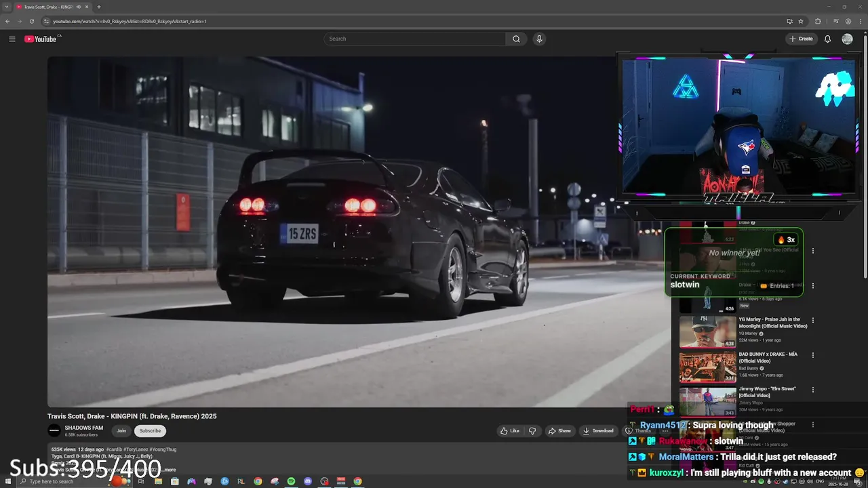The width and height of the screenshot is (868, 488).
Task: Expand the description with ...more
Action: tap(168, 470)
